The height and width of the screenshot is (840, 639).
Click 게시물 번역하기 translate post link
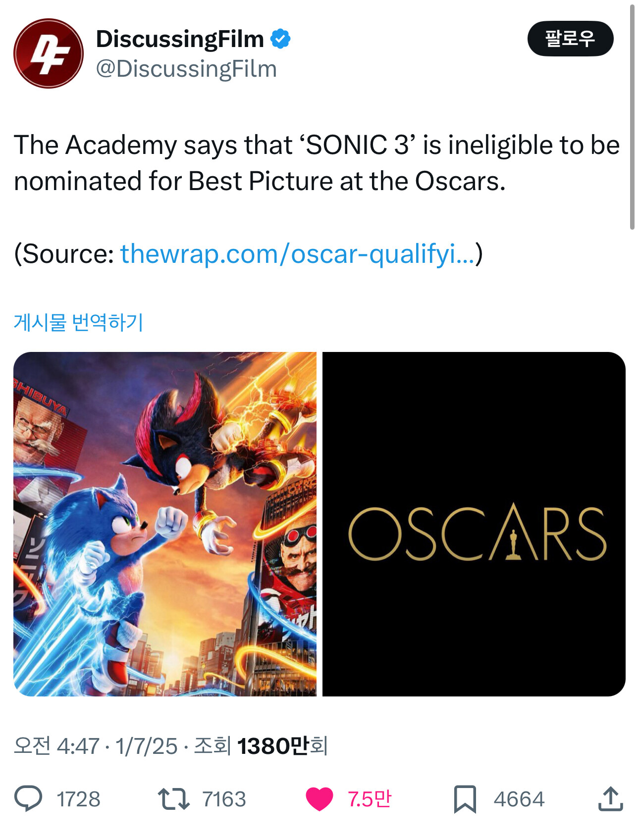coord(78,322)
